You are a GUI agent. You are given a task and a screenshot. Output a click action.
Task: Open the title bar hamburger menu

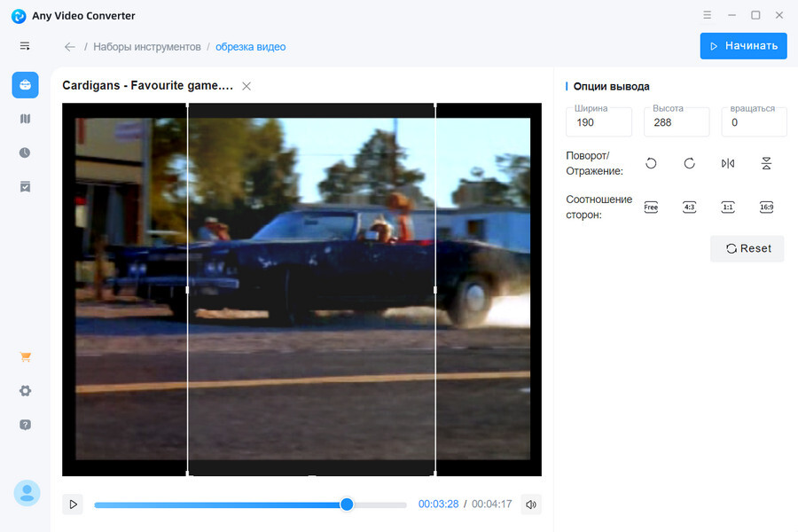point(707,15)
